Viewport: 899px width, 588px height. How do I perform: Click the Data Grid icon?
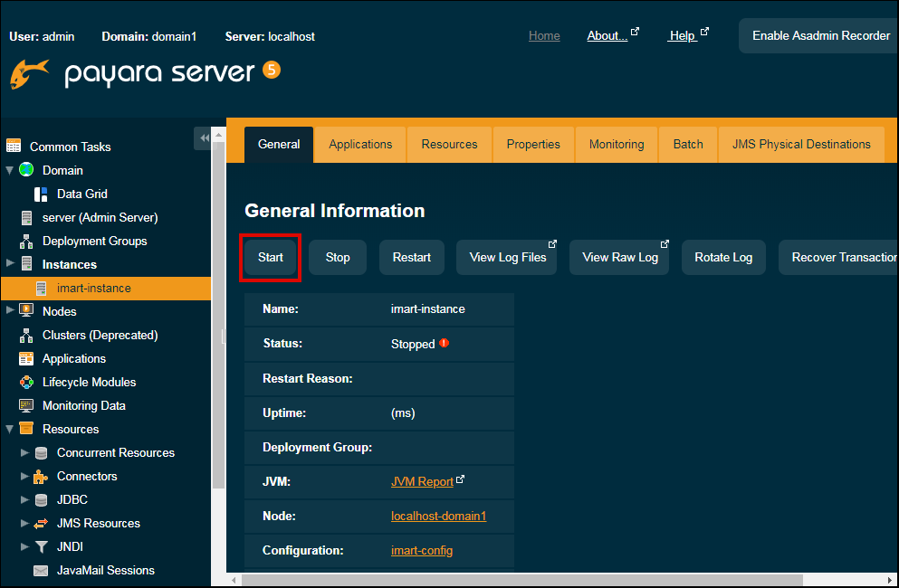pyautogui.click(x=41, y=194)
